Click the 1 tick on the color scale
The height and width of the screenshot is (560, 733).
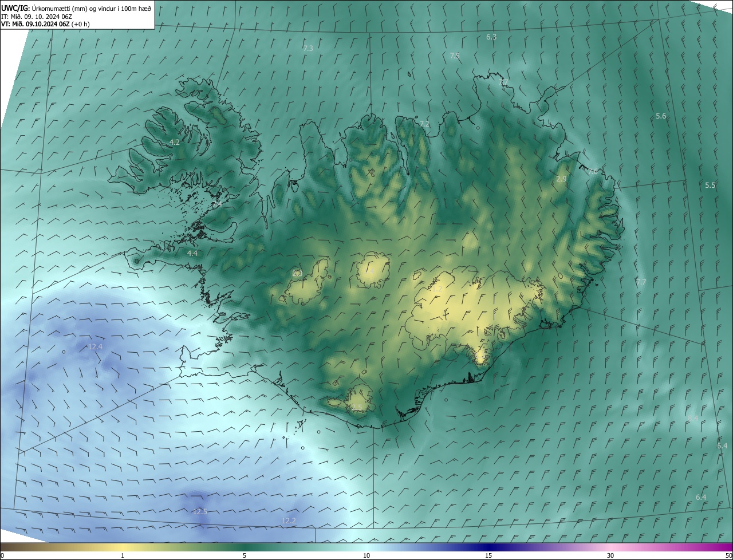click(123, 555)
